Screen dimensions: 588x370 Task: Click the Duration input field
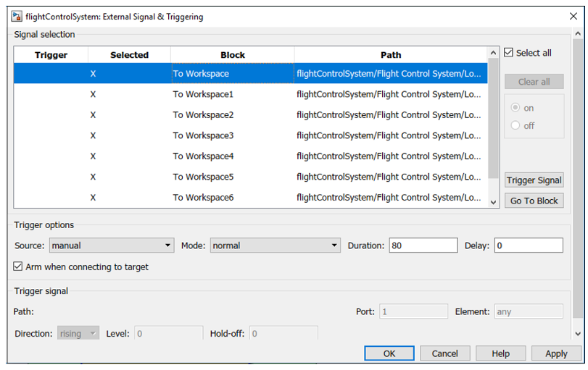click(423, 245)
